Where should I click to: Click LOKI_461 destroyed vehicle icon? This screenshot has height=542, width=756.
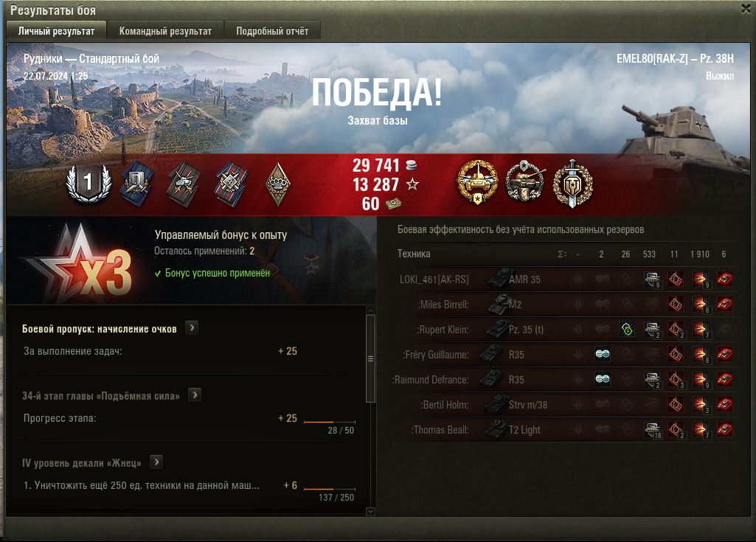725,279
